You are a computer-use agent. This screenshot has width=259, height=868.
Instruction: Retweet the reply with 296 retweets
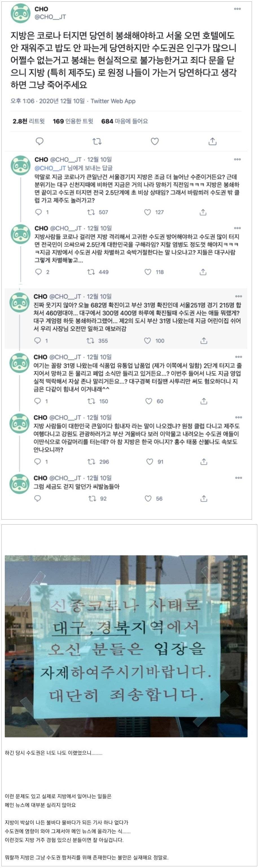pyautogui.click(x=91, y=462)
